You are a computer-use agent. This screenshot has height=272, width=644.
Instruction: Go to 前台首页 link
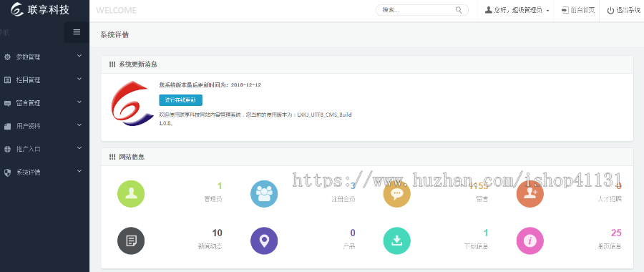[578, 11]
